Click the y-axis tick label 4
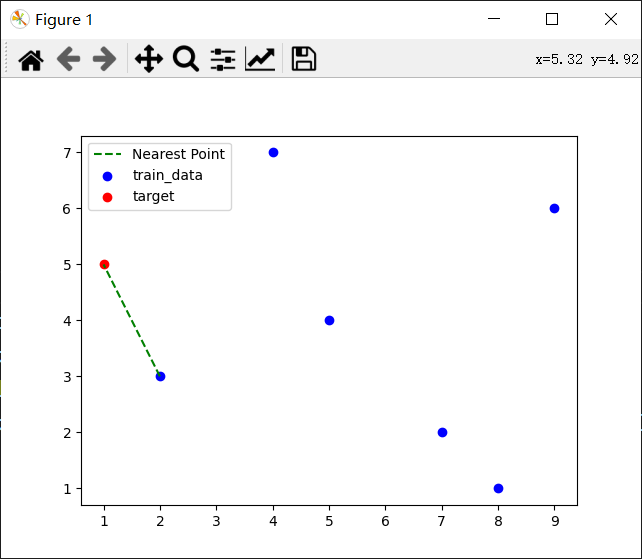Screen dimensions: 642x559 coord(67,321)
